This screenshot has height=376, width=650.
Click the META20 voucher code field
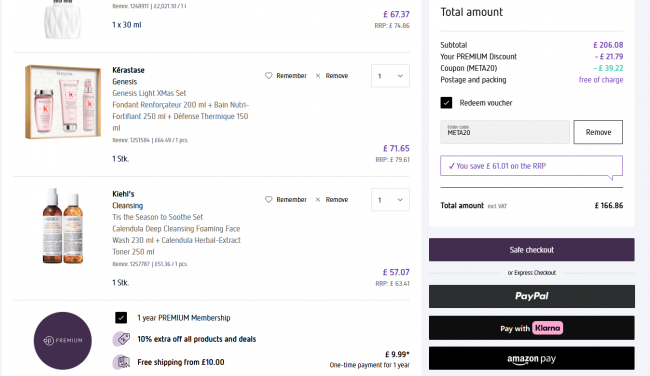click(x=505, y=132)
